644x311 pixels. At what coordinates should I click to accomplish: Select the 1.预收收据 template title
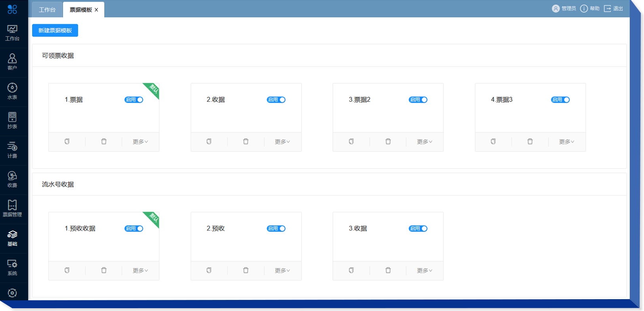80,229
